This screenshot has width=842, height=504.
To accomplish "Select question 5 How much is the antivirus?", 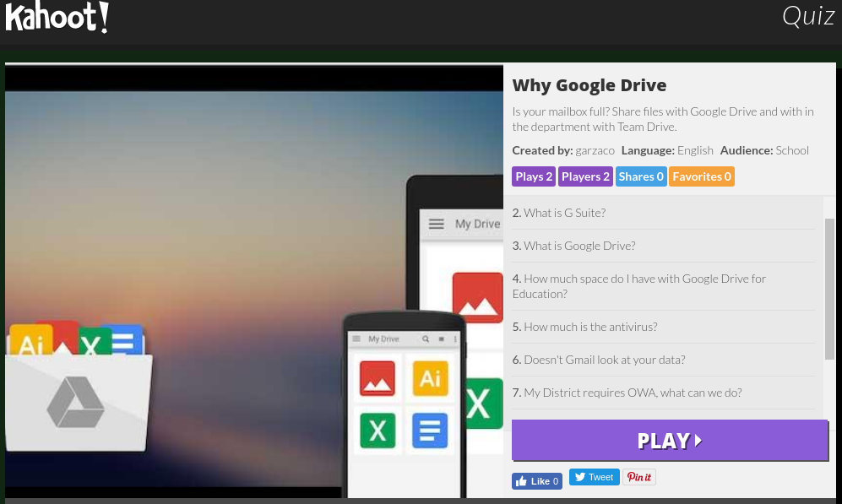I will [x=663, y=327].
